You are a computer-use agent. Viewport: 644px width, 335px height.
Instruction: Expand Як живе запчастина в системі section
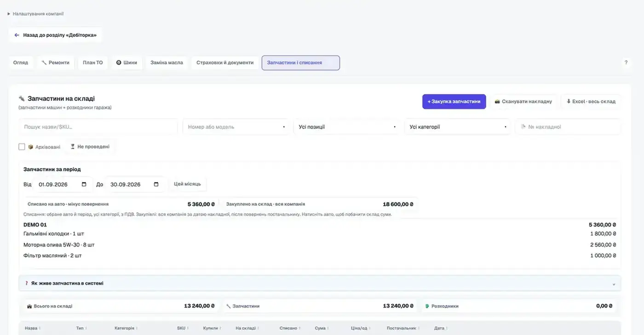pyautogui.click(x=320, y=283)
